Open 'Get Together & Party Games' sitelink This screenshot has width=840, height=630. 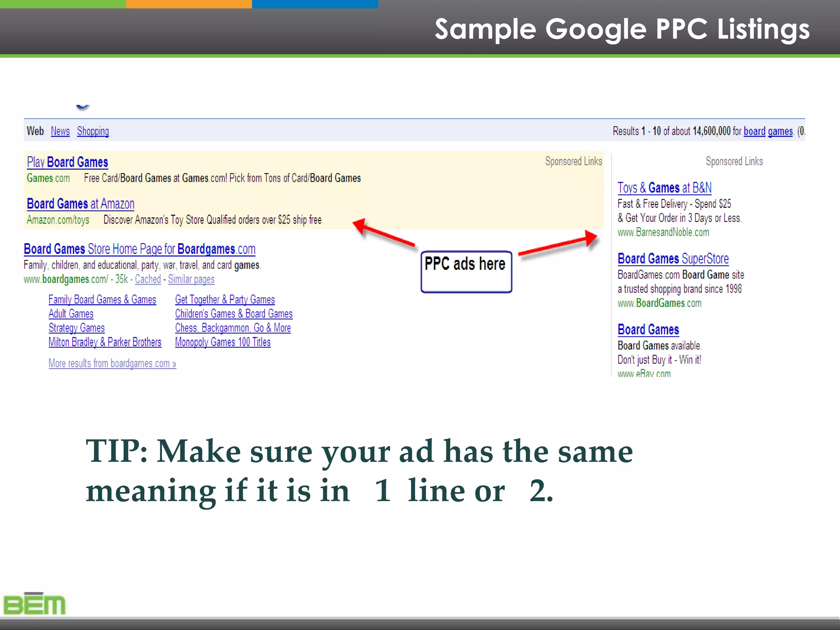(x=225, y=300)
